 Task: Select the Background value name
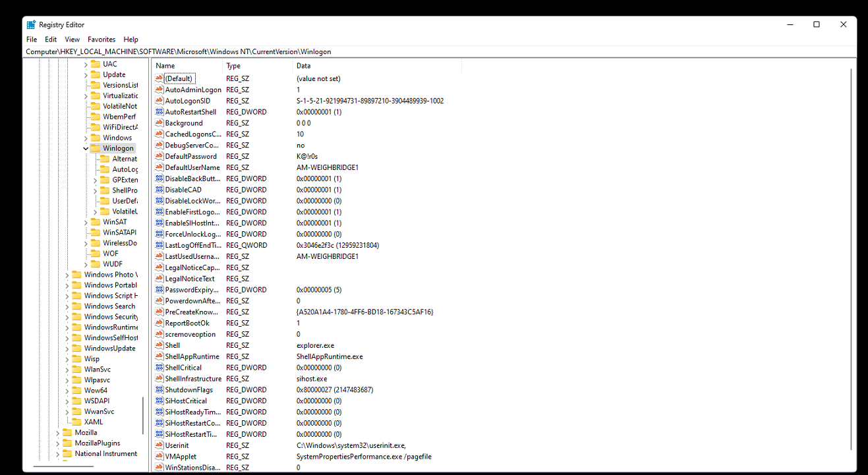pyautogui.click(x=184, y=123)
